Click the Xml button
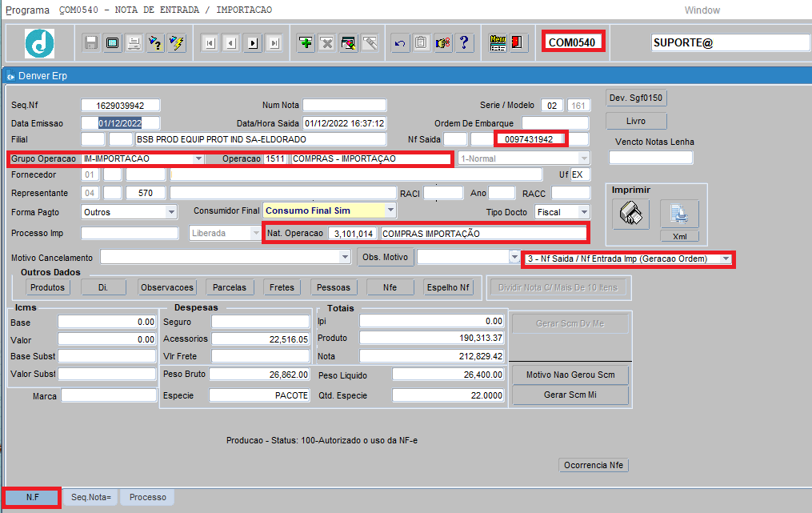This screenshot has height=513, width=812. 679,236
